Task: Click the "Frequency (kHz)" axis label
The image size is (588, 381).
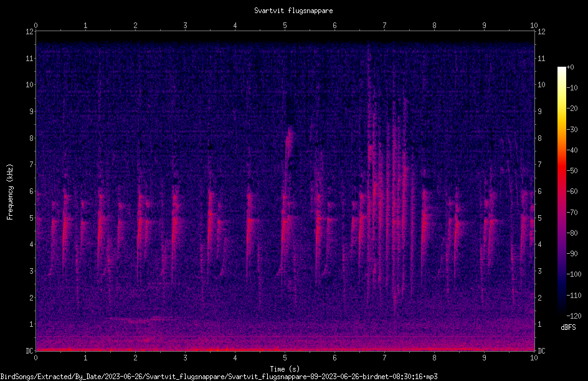Action: [x=10, y=192]
